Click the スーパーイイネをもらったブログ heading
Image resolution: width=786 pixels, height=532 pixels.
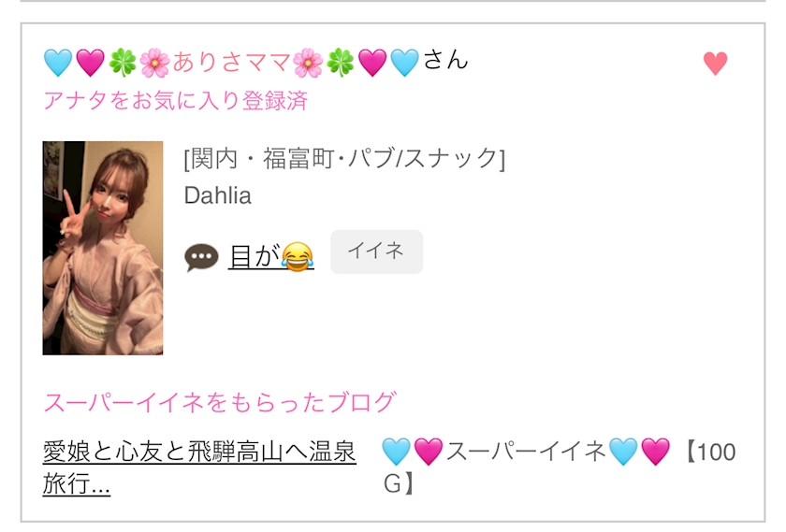[x=220, y=402]
